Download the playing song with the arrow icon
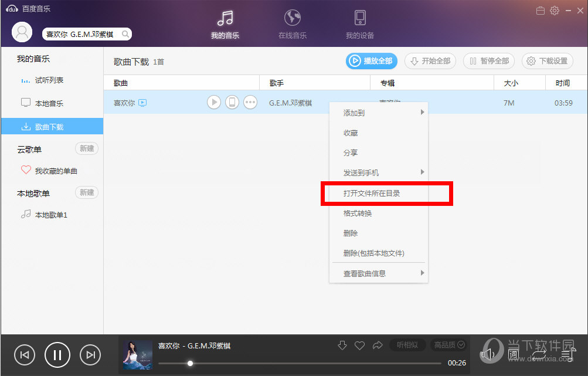 point(342,345)
